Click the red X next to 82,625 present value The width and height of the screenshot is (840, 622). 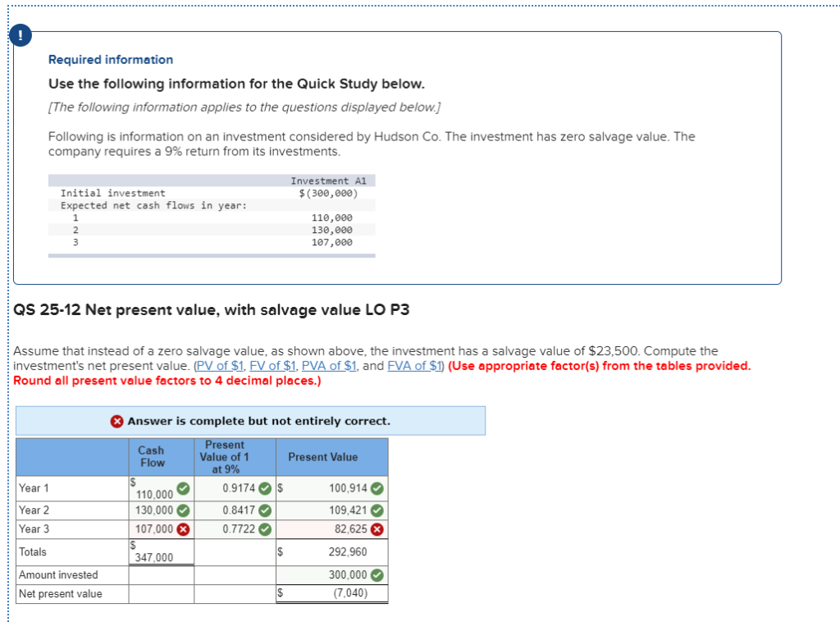tap(377, 528)
